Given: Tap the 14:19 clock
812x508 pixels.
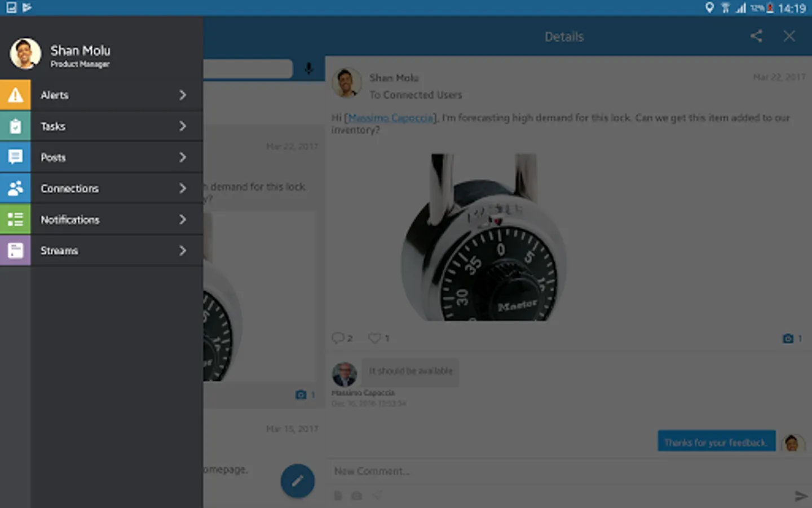Looking at the screenshot, I should pyautogui.click(x=792, y=8).
